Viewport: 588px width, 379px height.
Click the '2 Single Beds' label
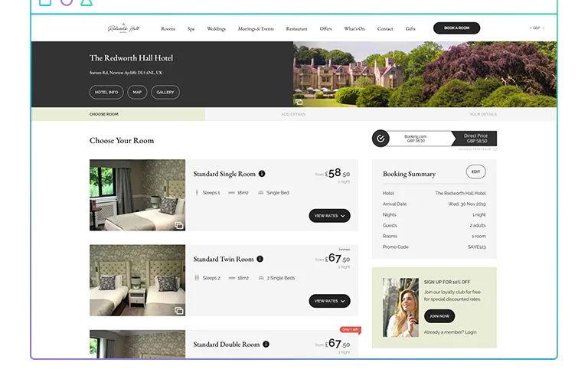[281, 278]
